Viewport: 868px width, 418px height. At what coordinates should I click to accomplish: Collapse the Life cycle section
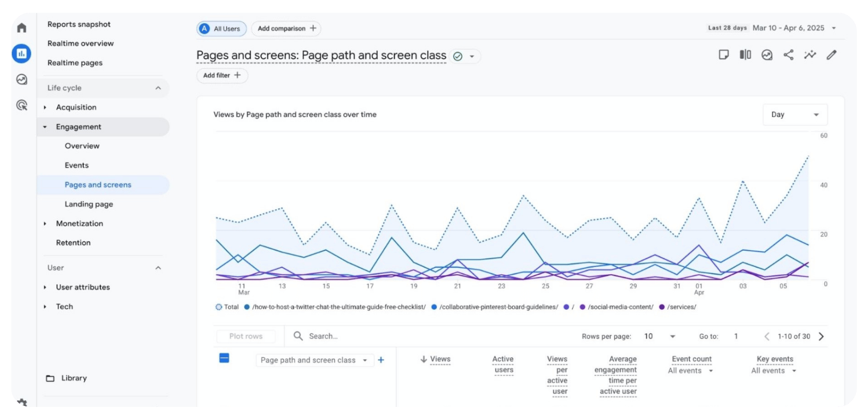coord(158,88)
